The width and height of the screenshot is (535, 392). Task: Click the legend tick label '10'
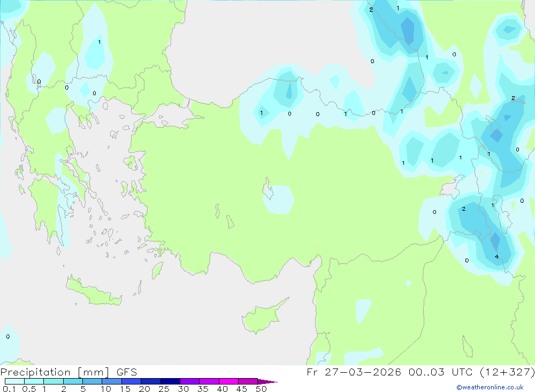(x=106, y=389)
